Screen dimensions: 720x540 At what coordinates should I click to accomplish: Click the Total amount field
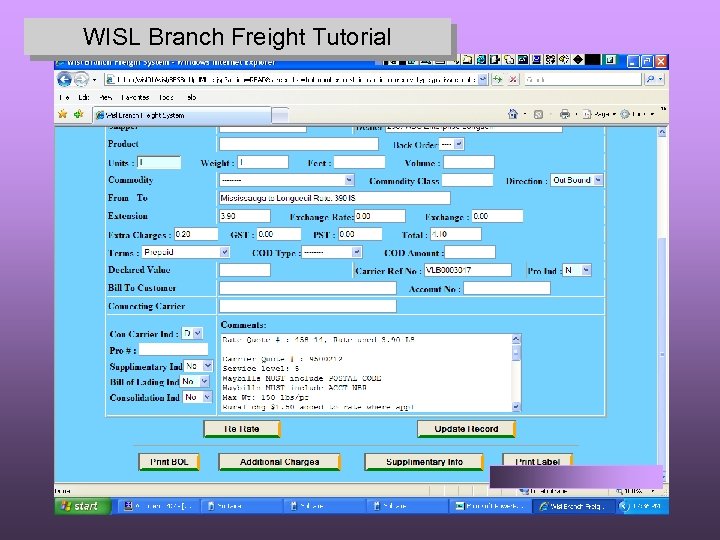coord(456,234)
